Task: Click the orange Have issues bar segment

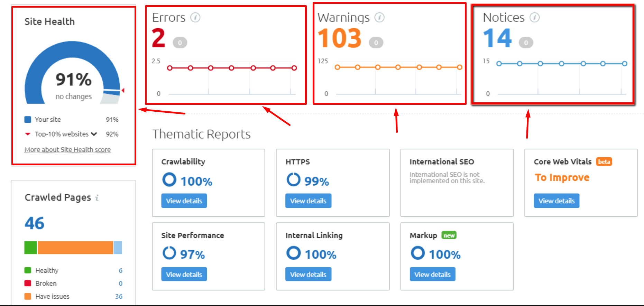Action: click(x=75, y=248)
